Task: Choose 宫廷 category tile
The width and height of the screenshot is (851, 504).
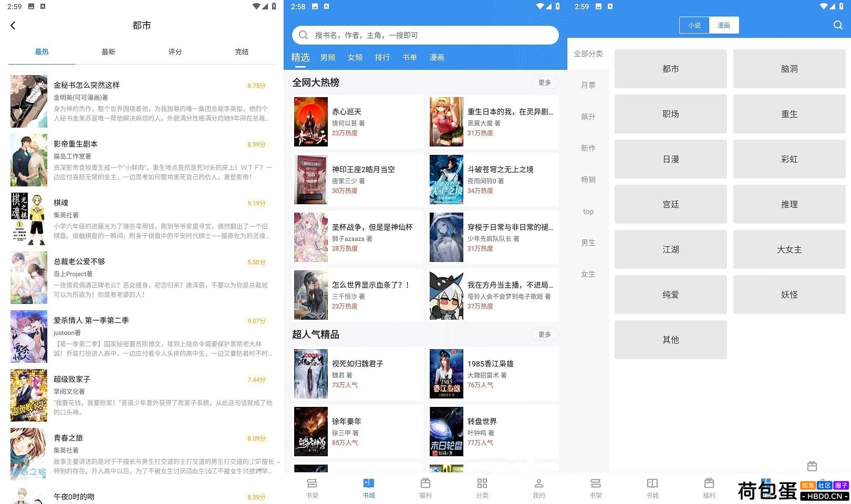Action: coord(671,204)
